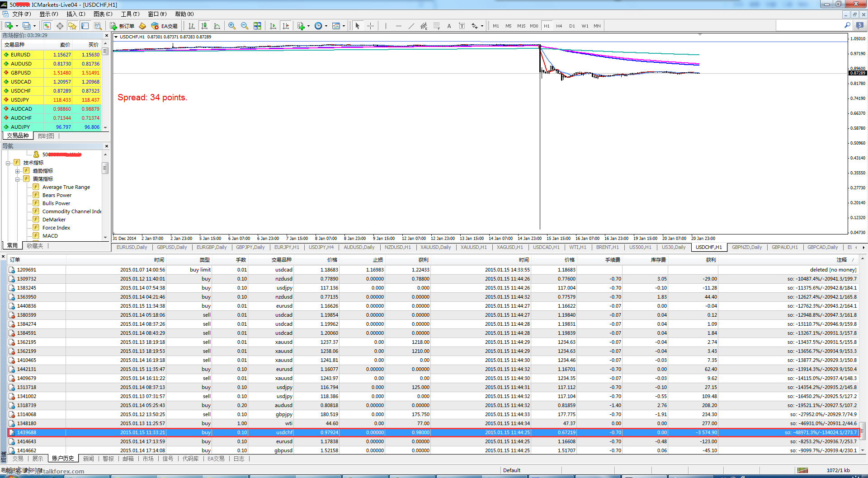Click the 新订单 new order button
868x478 pixels.
click(x=122, y=26)
